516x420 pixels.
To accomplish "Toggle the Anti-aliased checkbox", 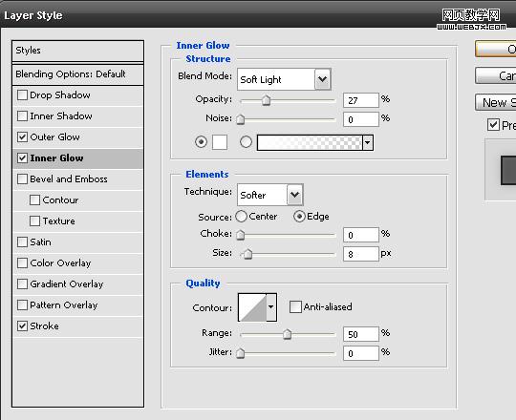I will pos(295,307).
